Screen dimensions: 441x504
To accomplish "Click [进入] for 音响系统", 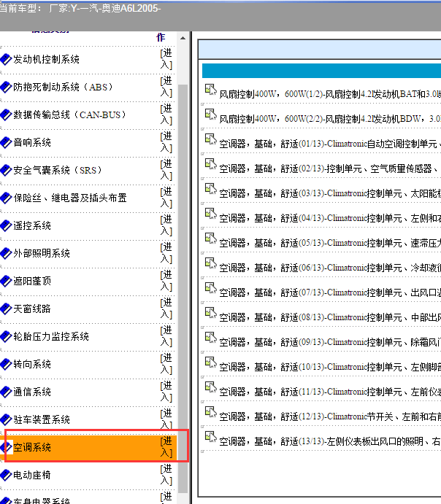I will (x=166, y=142).
